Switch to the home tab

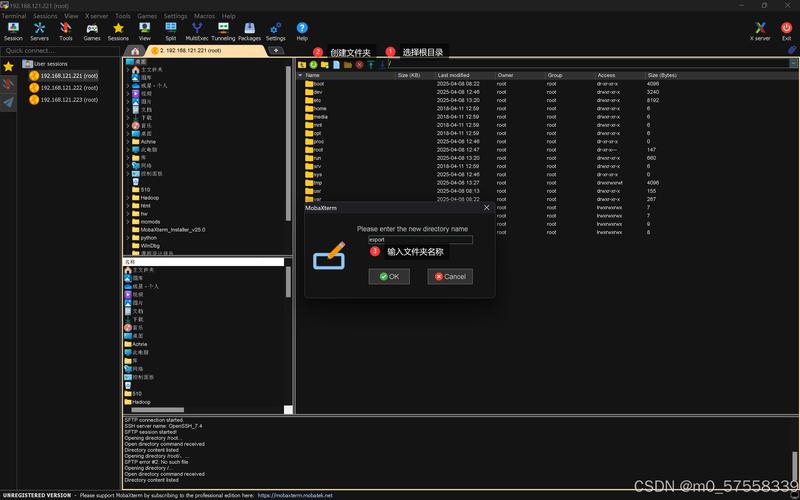point(135,51)
